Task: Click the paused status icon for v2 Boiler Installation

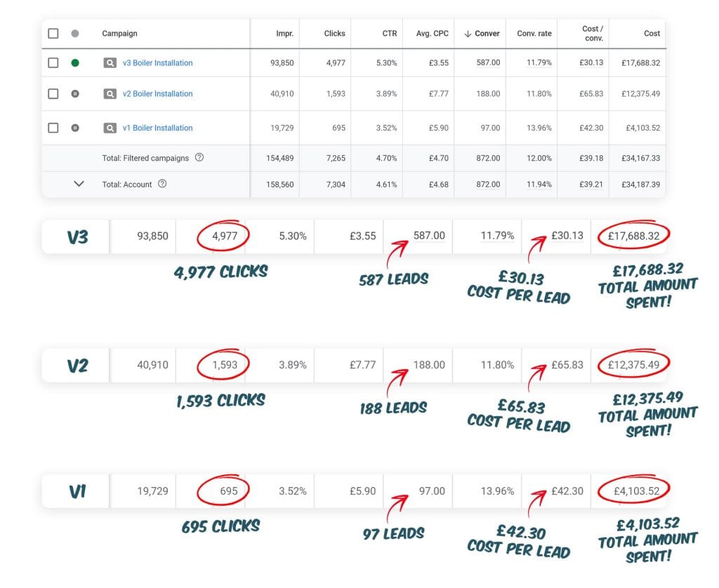Action: pyautogui.click(x=75, y=94)
